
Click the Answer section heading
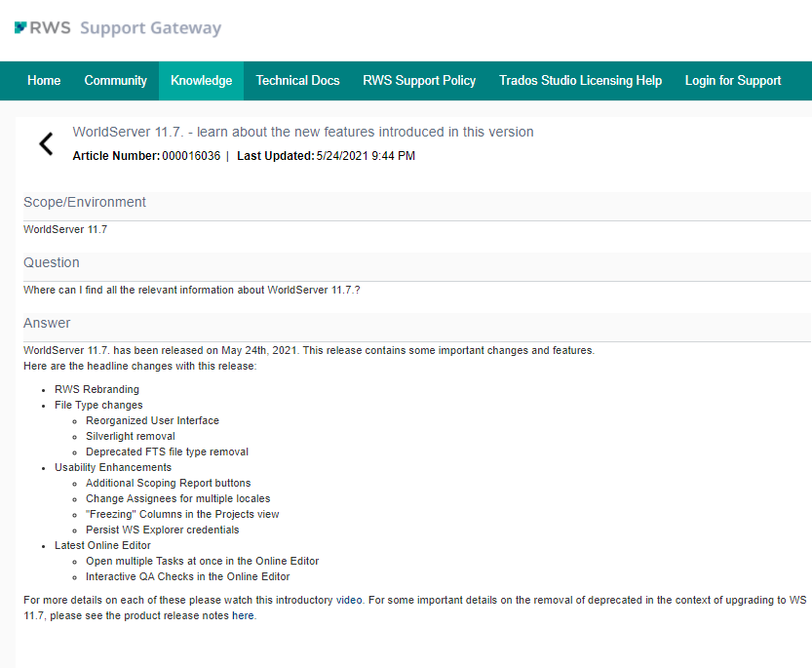tap(47, 324)
